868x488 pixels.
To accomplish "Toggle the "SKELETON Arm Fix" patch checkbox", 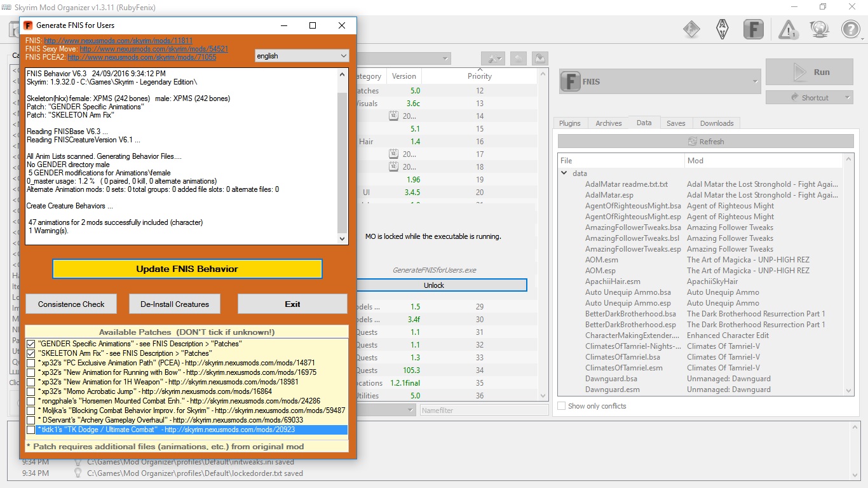I will tap(31, 353).
